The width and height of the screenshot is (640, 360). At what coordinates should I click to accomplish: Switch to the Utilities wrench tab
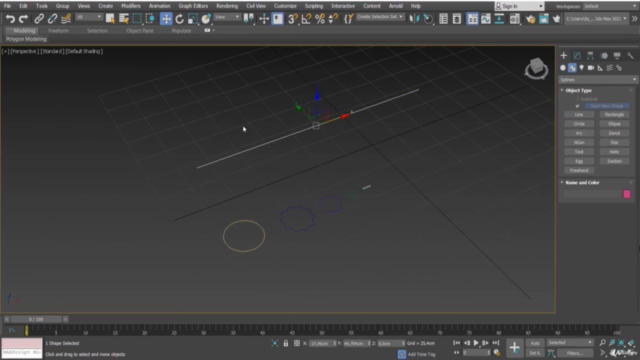[631, 56]
